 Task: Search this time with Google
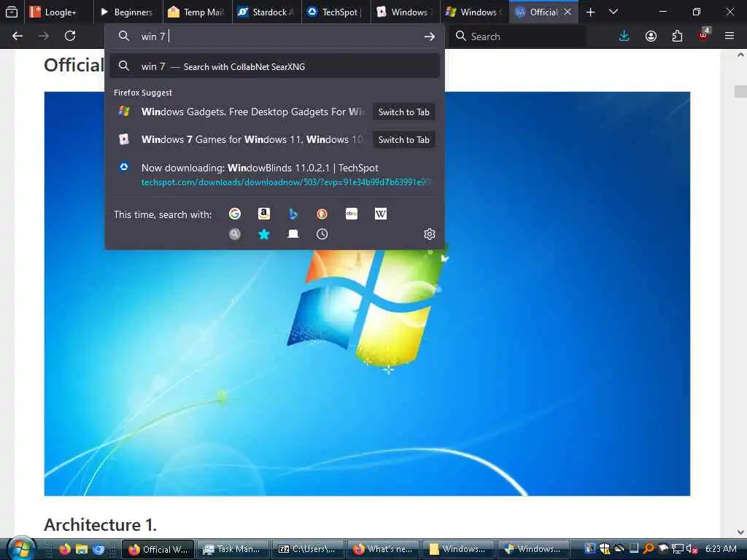(x=234, y=214)
